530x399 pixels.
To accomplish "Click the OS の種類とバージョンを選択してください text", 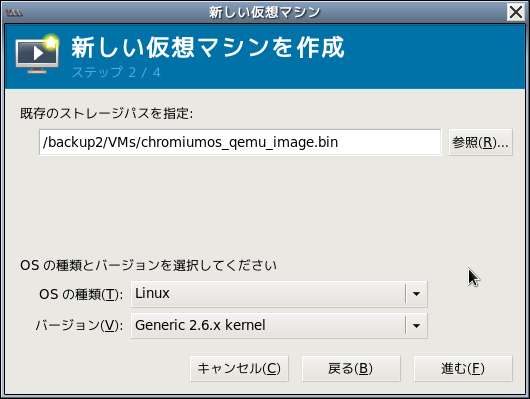I will click(x=148, y=265).
